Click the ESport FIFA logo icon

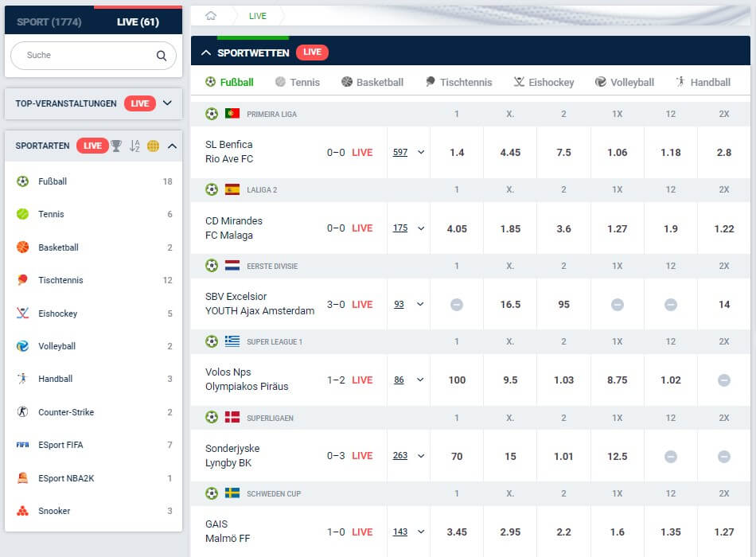22,445
